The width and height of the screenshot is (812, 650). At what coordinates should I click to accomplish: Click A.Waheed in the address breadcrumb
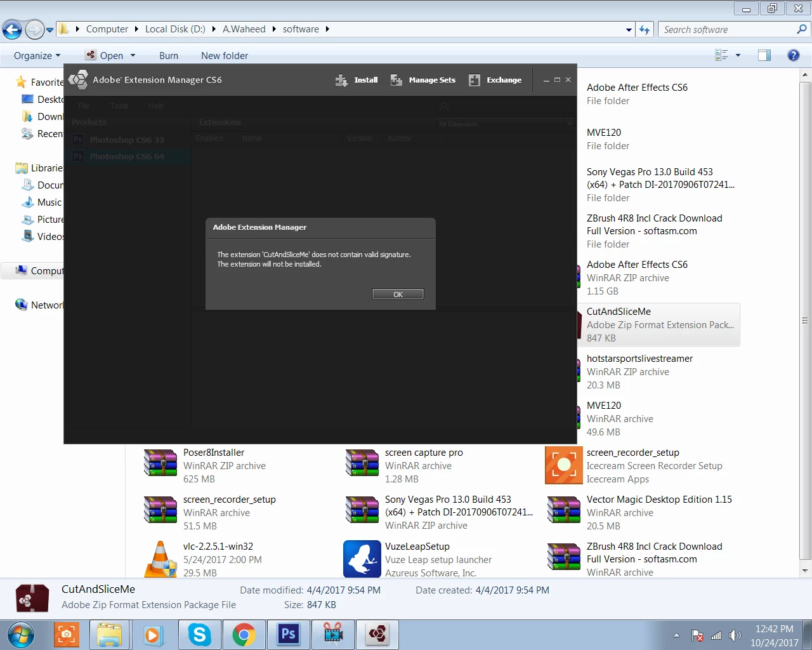click(244, 29)
